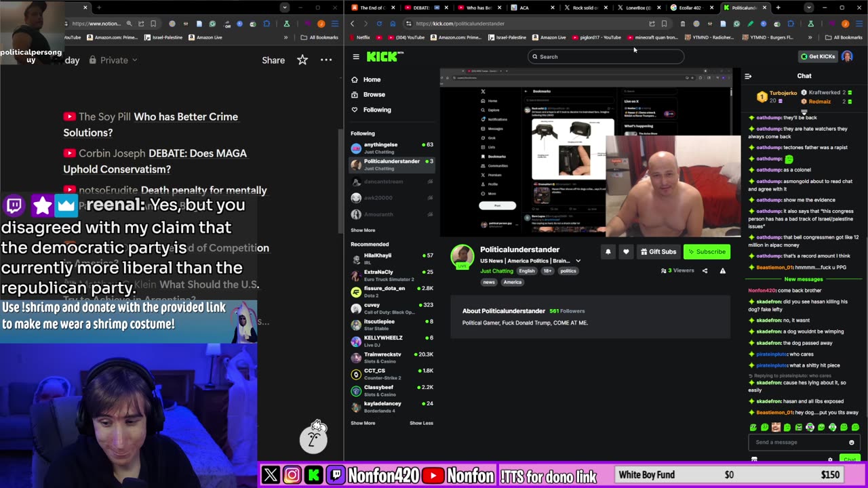Click into the Kick Search box
The width and height of the screenshot is (868, 488).
pyautogui.click(x=606, y=57)
